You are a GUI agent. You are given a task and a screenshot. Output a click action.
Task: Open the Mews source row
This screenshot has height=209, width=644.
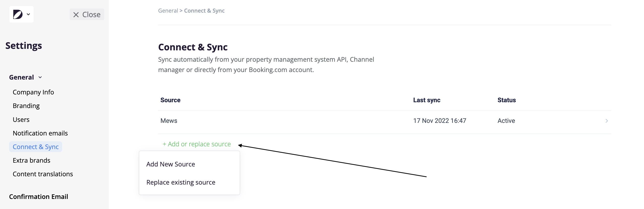tap(384, 121)
